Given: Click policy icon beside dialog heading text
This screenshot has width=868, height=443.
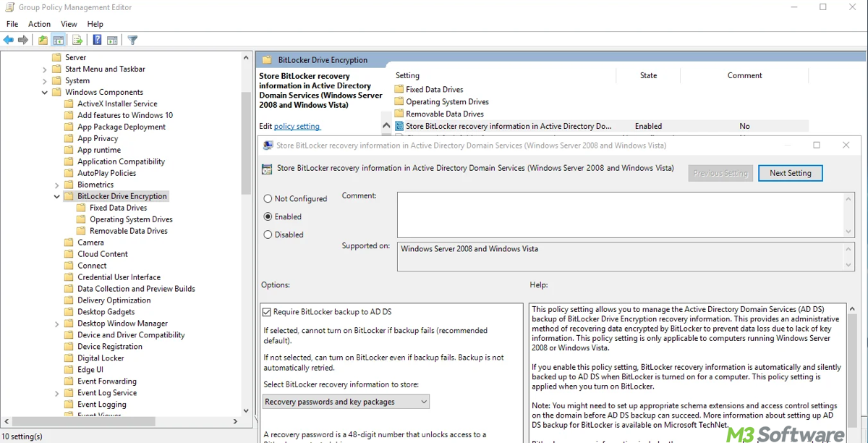Looking at the screenshot, I should tap(267, 169).
